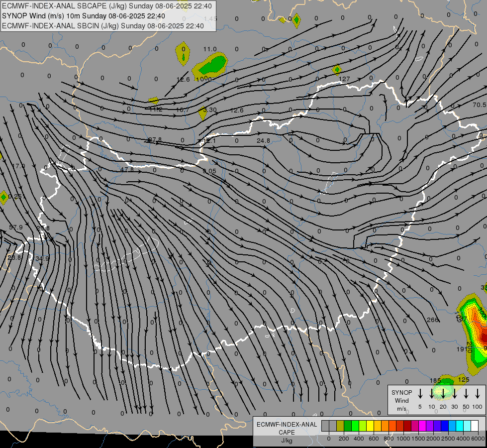Image resolution: width=487 pixels, height=448 pixels.
Task: Click the 266 value in southeast
Action: click(433, 320)
